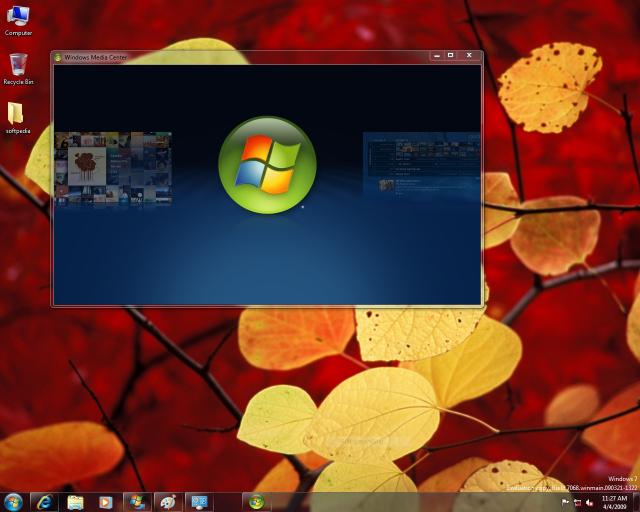Open Windows Explorer from the taskbar
This screenshot has width=640, height=512.
(75, 501)
